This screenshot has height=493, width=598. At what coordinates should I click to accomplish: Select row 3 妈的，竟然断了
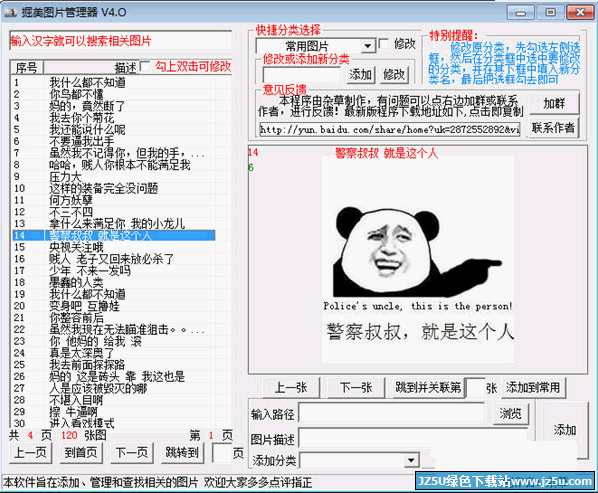(x=114, y=106)
